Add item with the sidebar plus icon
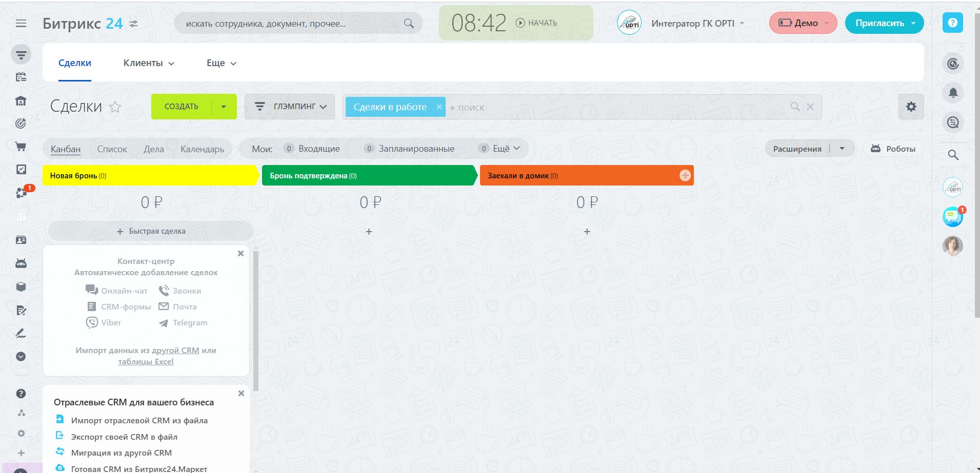 point(21,453)
